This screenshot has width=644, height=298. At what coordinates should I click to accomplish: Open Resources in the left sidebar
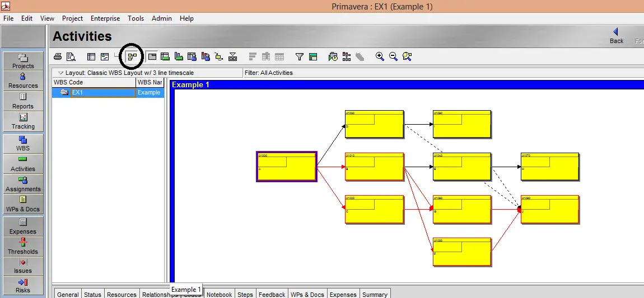[23, 81]
